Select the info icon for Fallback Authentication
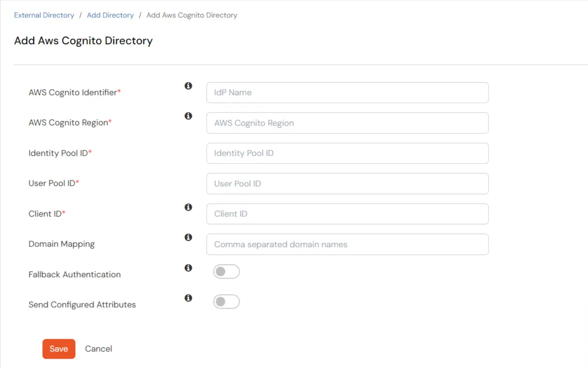 pyautogui.click(x=188, y=268)
